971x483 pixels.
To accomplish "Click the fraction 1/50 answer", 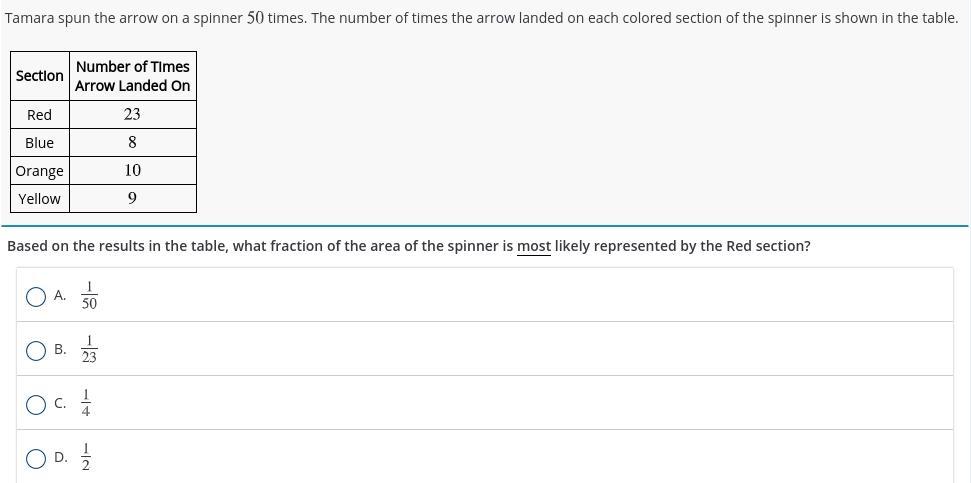I will [89, 296].
